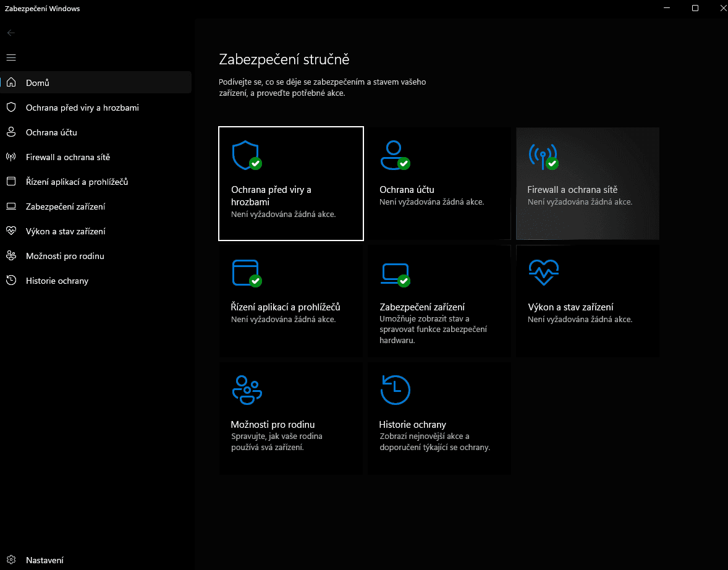This screenshot has height=570, width=728.
Task: Open the Zabezpečení zařízení tile title
Action: 422,307
